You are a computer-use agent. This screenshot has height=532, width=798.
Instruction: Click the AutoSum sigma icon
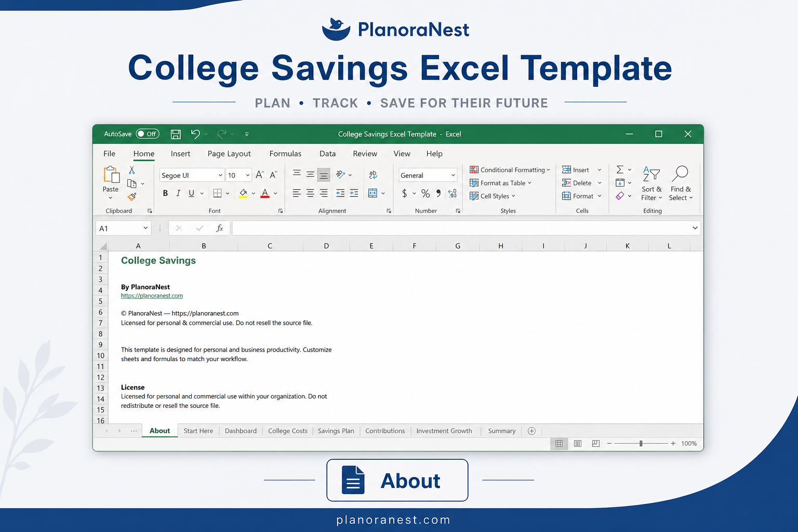tap(620, 170)
